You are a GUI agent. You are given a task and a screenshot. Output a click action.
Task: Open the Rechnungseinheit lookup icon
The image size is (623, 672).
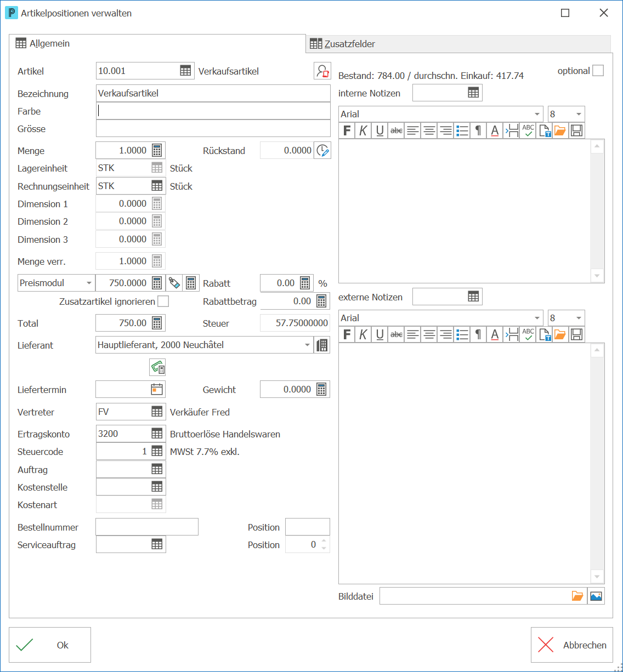tap(157, 186)
